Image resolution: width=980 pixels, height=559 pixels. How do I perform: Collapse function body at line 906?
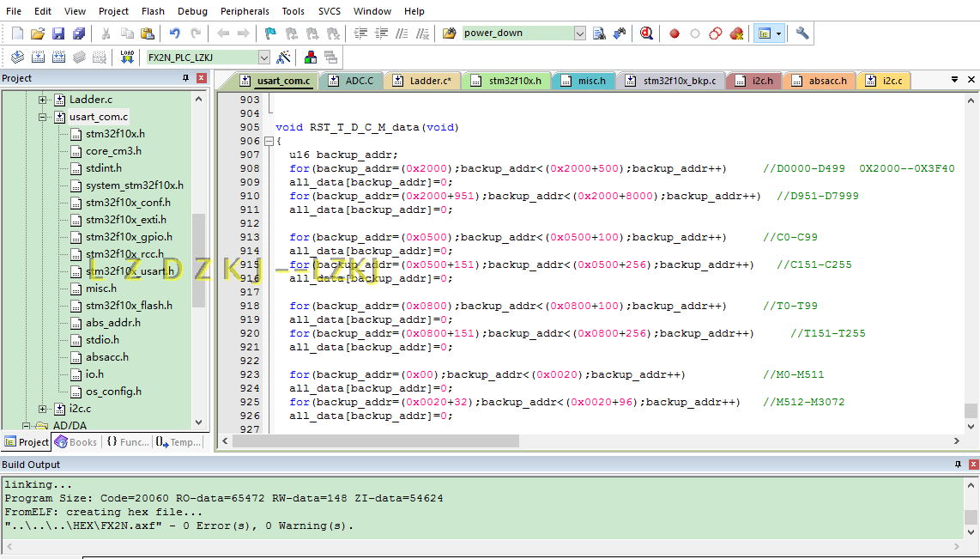coord(269,141)
